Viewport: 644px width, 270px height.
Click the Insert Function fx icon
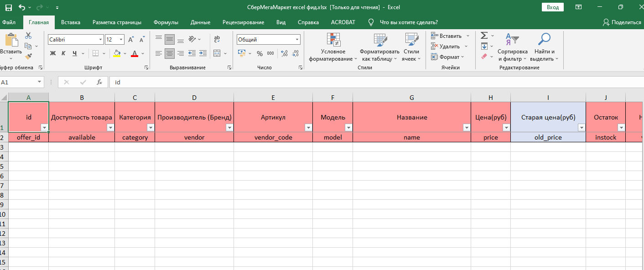(x=99, y=82)
